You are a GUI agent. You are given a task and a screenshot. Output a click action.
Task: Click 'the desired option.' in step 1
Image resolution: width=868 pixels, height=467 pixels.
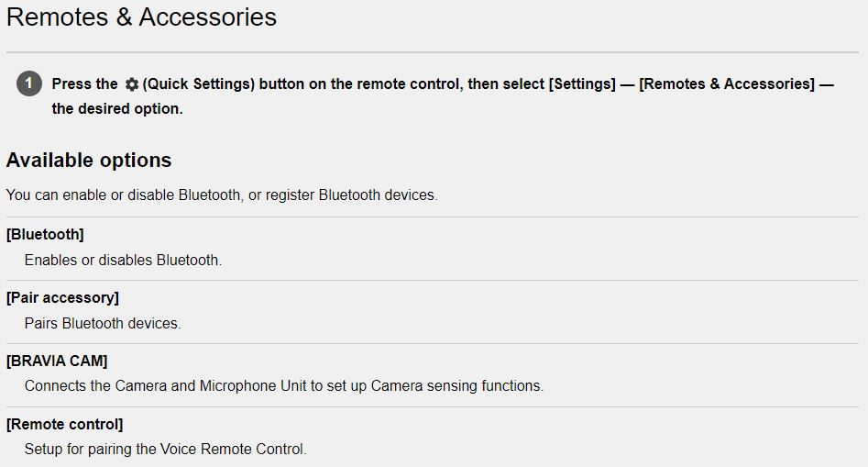117,108
